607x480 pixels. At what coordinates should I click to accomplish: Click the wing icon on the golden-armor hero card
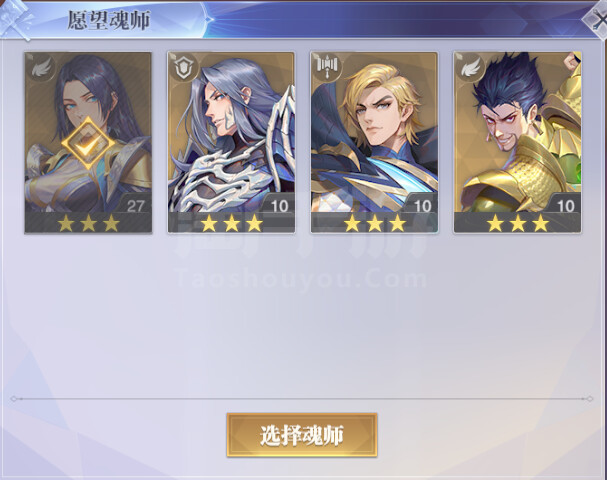coord(471,69)
